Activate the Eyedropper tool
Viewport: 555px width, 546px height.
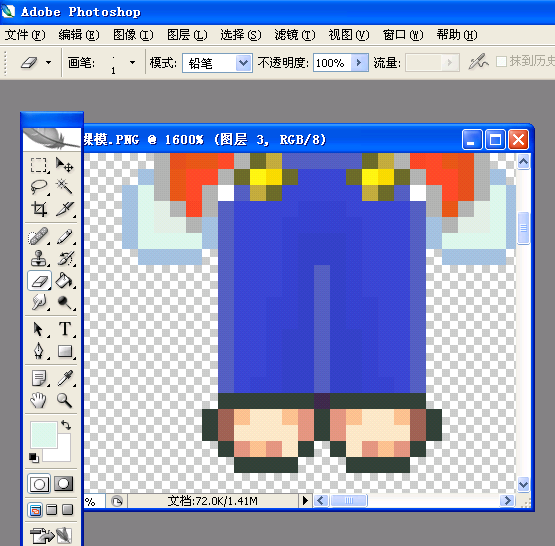click(64, 378)
